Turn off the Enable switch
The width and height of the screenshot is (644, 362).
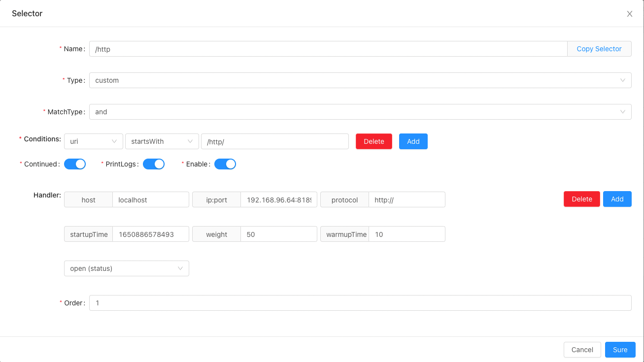click(225, 164)
